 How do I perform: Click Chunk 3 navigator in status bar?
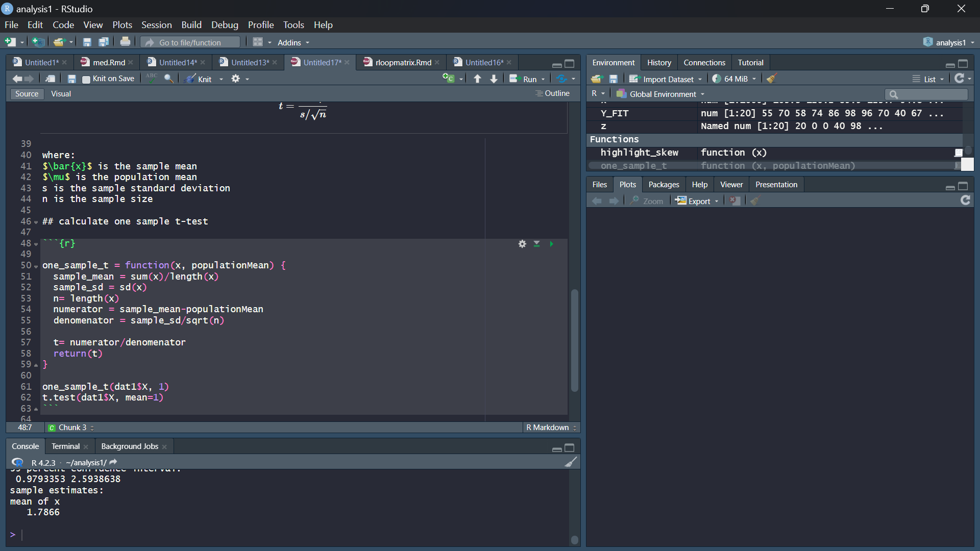pyautogui.click(x=71, y=428)
